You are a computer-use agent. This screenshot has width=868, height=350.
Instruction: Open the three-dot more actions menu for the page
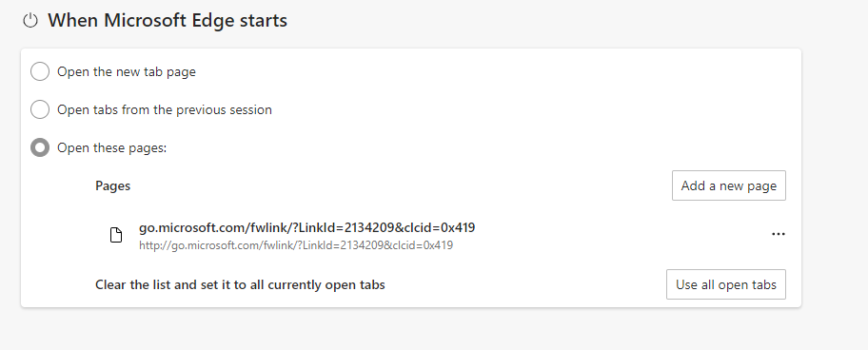[x=779, y=234]
